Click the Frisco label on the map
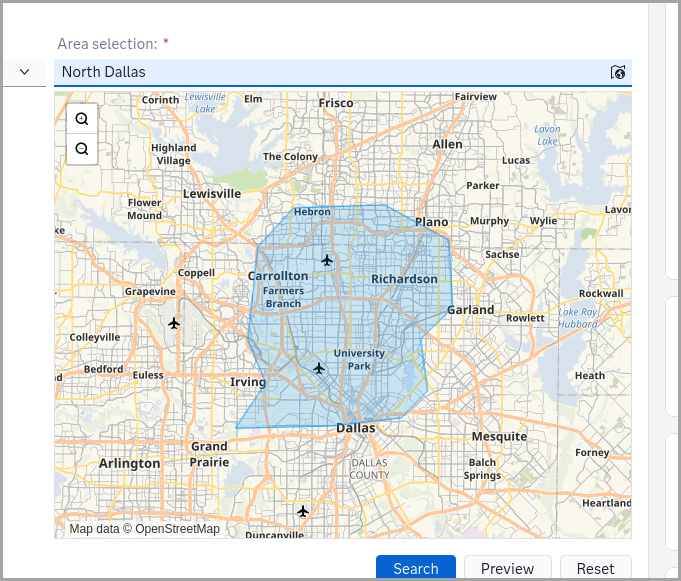The image size is (681, 581). pyautogui.click(x=336, y=103)
